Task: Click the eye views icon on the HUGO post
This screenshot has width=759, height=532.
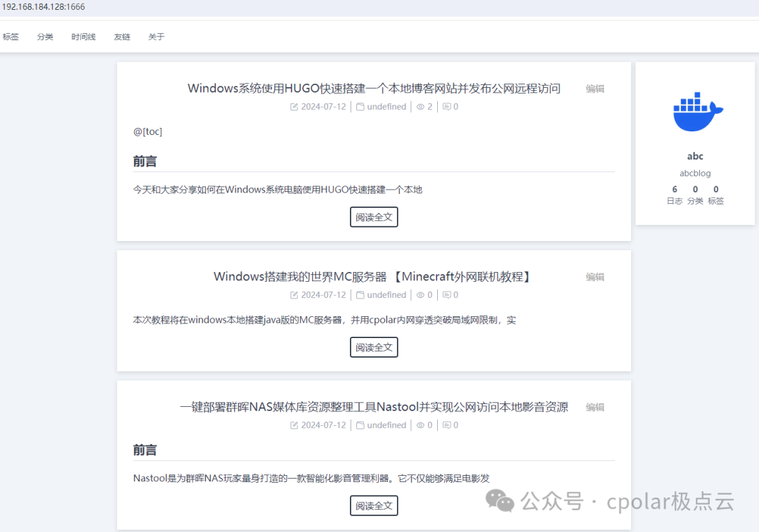Action: 420,107
